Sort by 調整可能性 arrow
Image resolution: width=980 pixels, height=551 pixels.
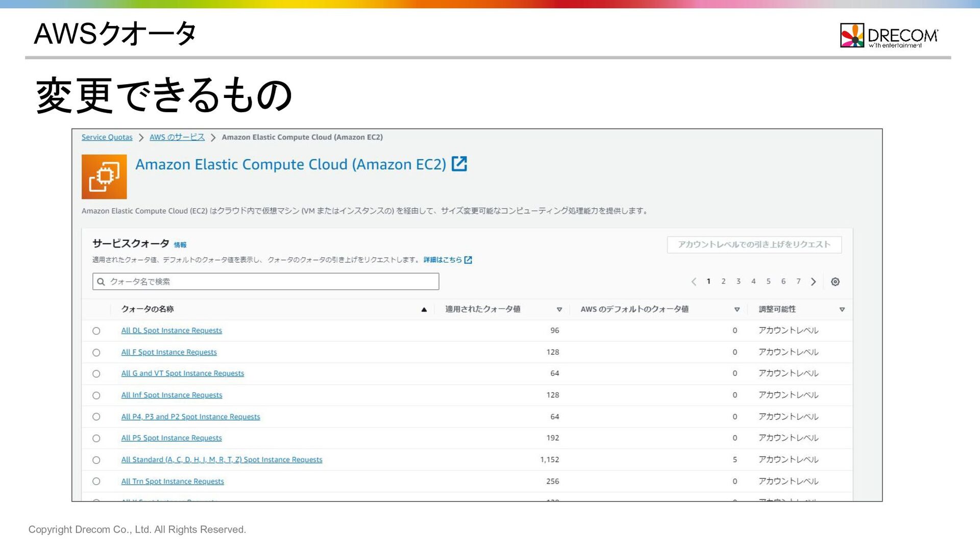[842, 309]
